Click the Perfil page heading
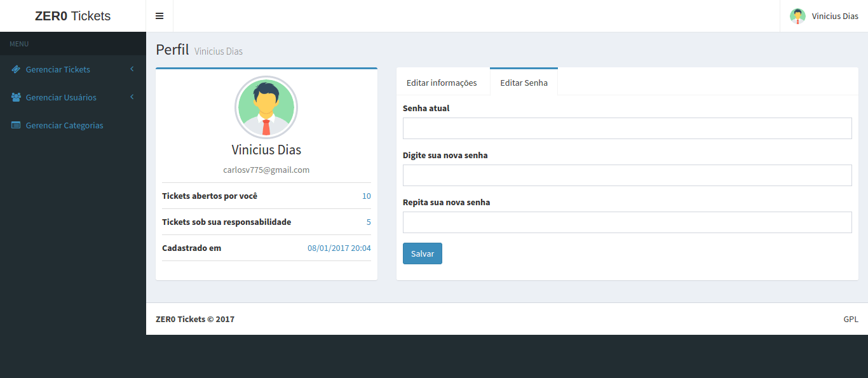Viewport: 868px width, 378px height. [172, 50]
